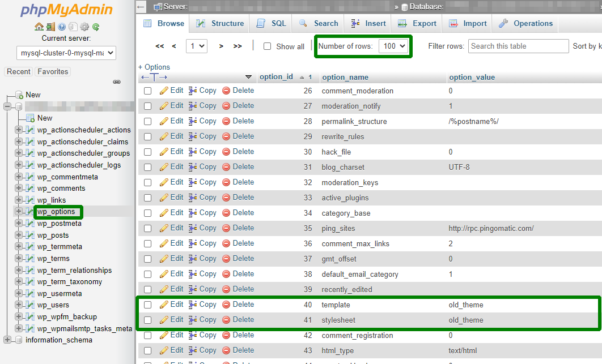Switch to the Structure tab
Screen dimensions: 602x364
tap(220, 24)
